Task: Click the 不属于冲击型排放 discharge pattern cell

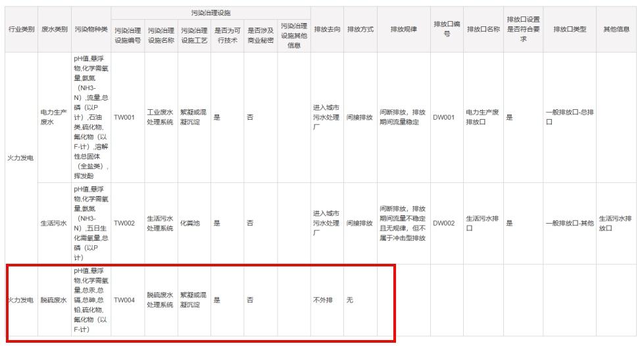Action: (403, 223)
